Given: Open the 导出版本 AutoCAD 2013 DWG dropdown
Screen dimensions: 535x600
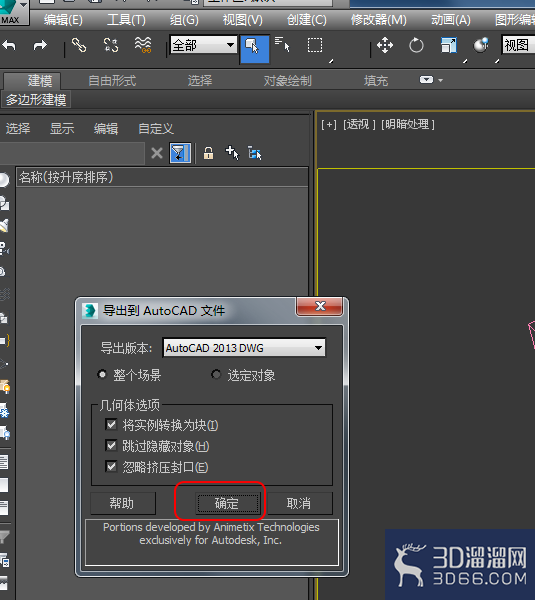Looking at the screenshot, I should click(x=244, y=348).
